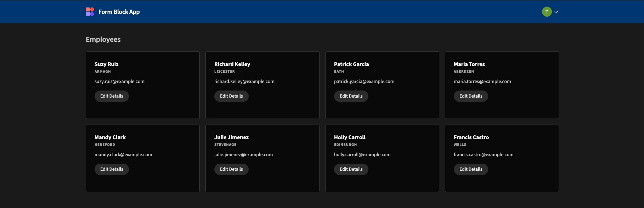Click the Form Block App title
This screenshot has width=644, height=208.
(x=119, y=12)
